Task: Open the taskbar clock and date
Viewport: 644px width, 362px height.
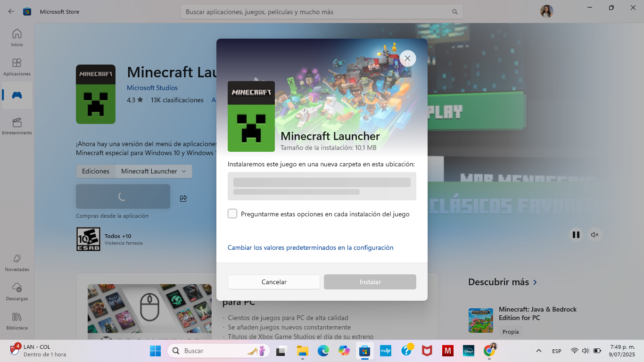Action: (x=622, y=351)
